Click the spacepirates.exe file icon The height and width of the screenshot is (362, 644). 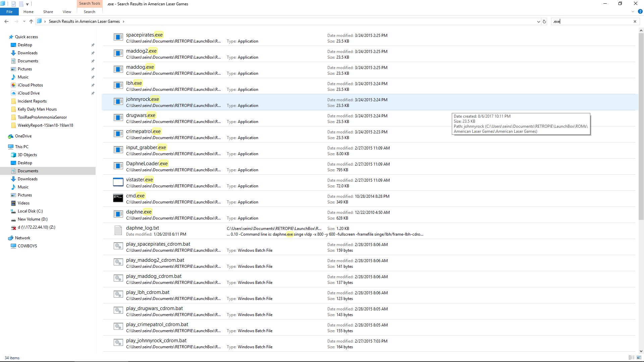pos(118,37)
